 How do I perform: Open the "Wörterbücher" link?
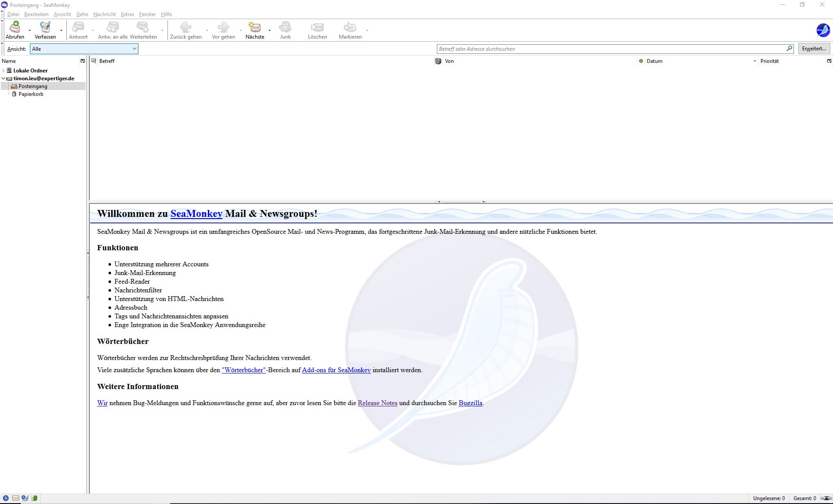(x=243, y=370)
